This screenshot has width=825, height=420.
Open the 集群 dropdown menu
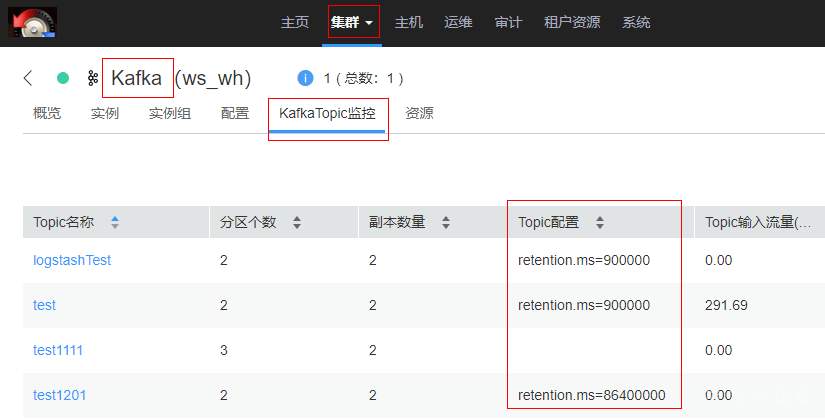pyautogui.click(x=352, y=23)
